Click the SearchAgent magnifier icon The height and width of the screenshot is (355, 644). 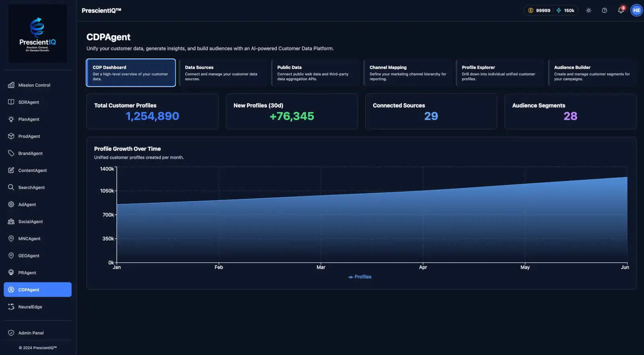pos(11,187)
